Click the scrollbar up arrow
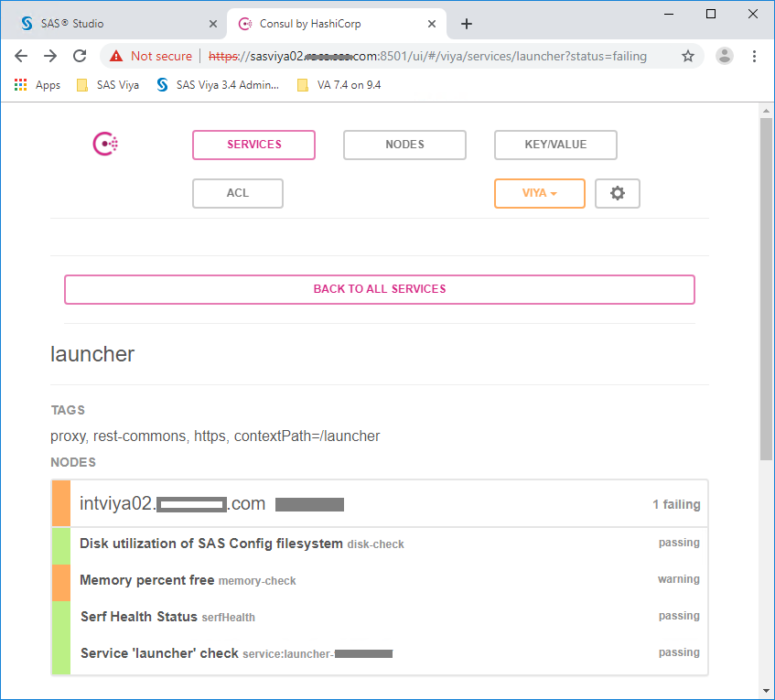 [766, 111]
